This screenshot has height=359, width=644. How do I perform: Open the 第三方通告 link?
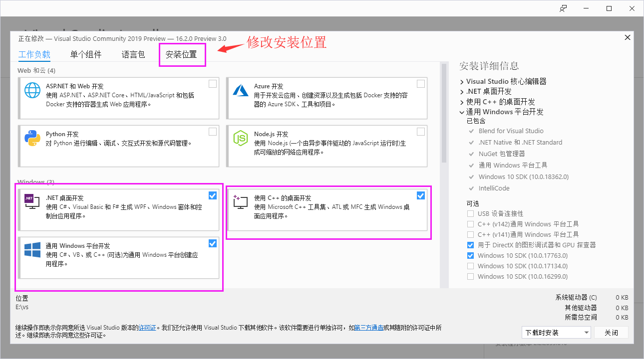(369, 328)
